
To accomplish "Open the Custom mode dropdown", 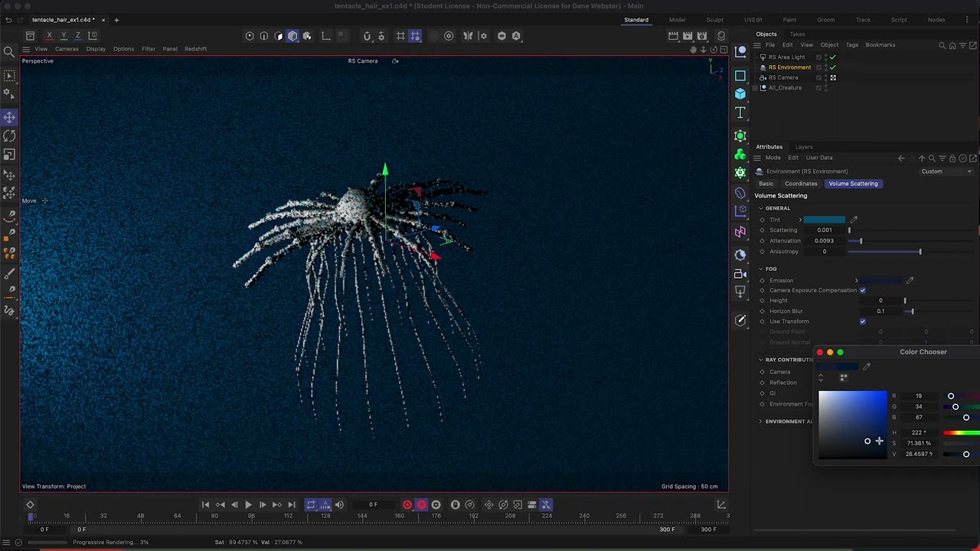I will (946, 171).
